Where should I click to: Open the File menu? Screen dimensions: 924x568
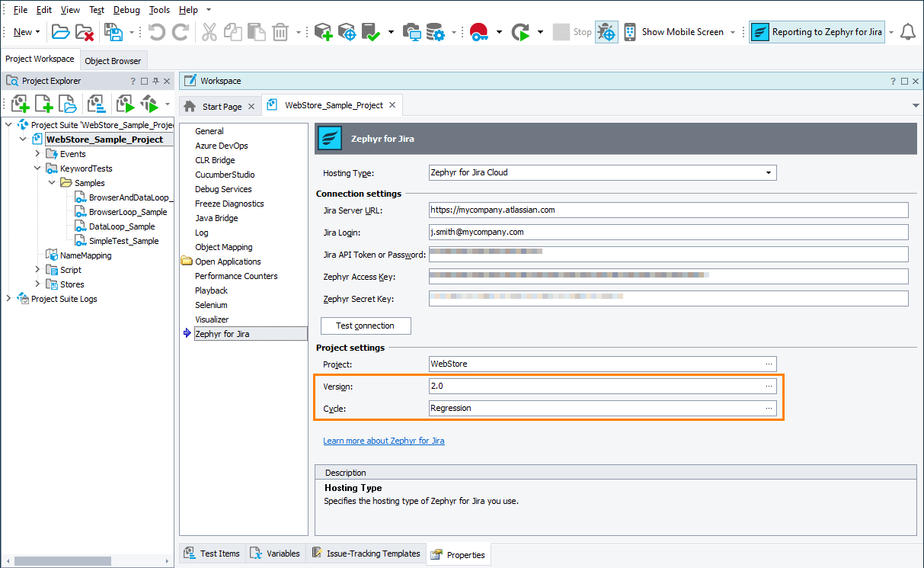pos(21,10)
